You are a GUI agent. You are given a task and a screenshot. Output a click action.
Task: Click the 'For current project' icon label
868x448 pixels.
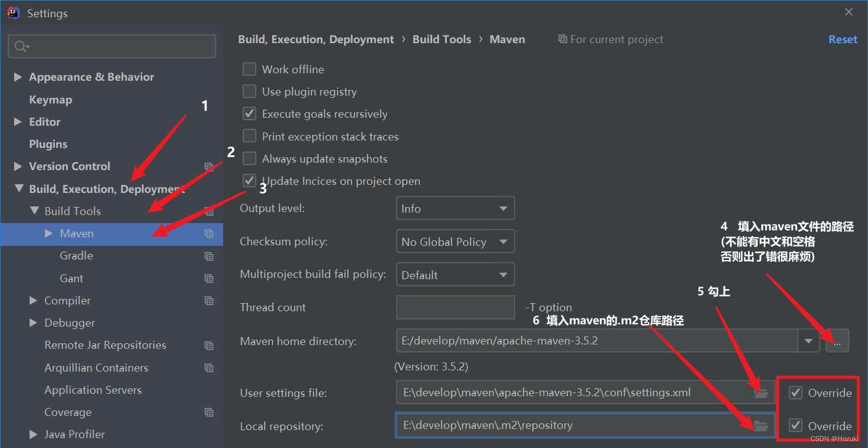click(x=611, y=39)
